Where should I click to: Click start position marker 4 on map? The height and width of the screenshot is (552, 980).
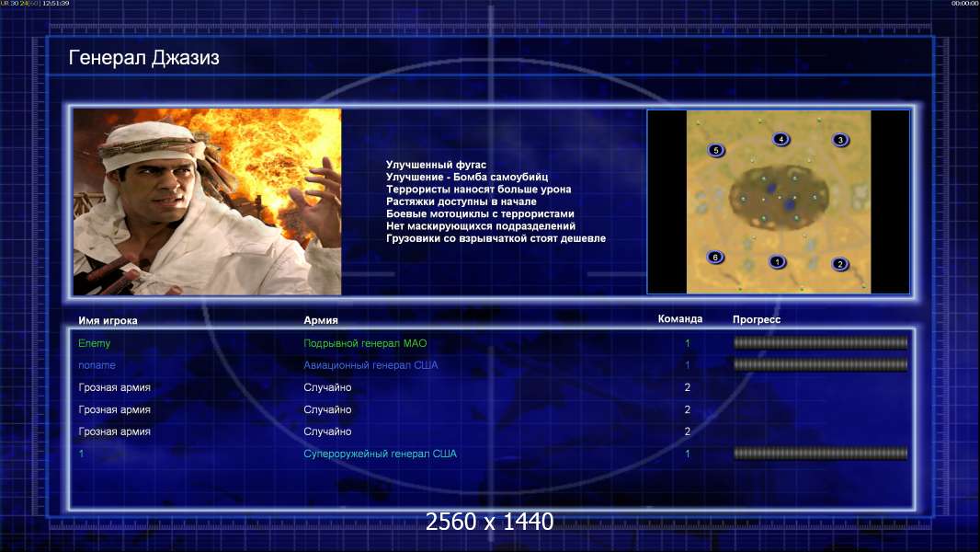tap(781, 140)
